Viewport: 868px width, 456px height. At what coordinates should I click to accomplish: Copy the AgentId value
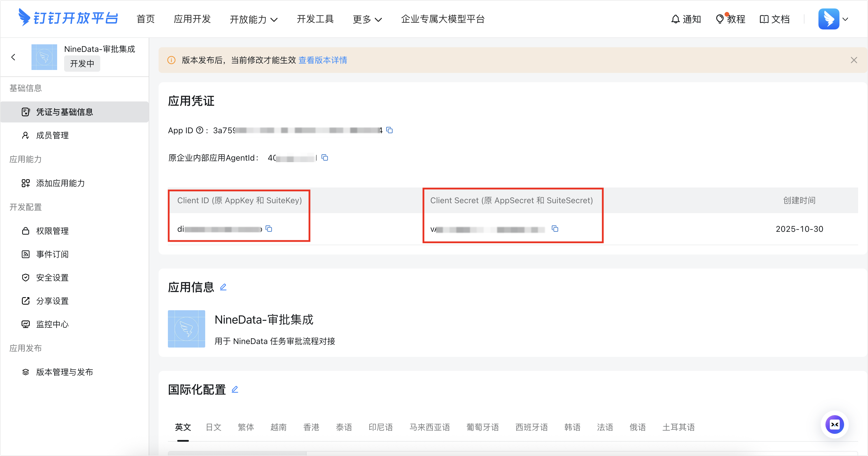(x=325, y=157)
